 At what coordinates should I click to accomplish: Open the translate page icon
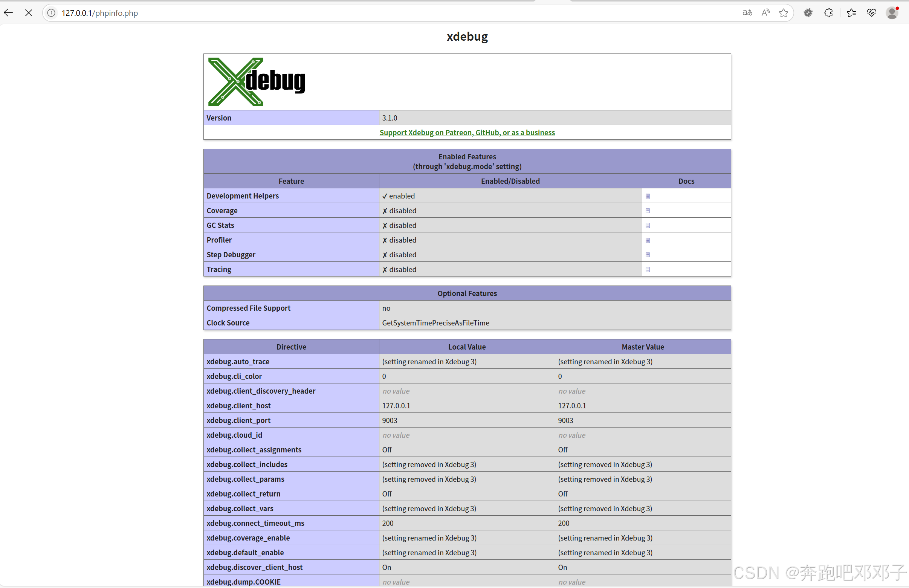(747, 13)
